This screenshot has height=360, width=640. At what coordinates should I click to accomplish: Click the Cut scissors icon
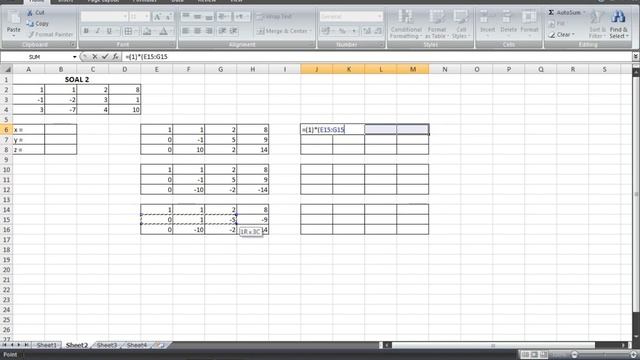(30, 13)
